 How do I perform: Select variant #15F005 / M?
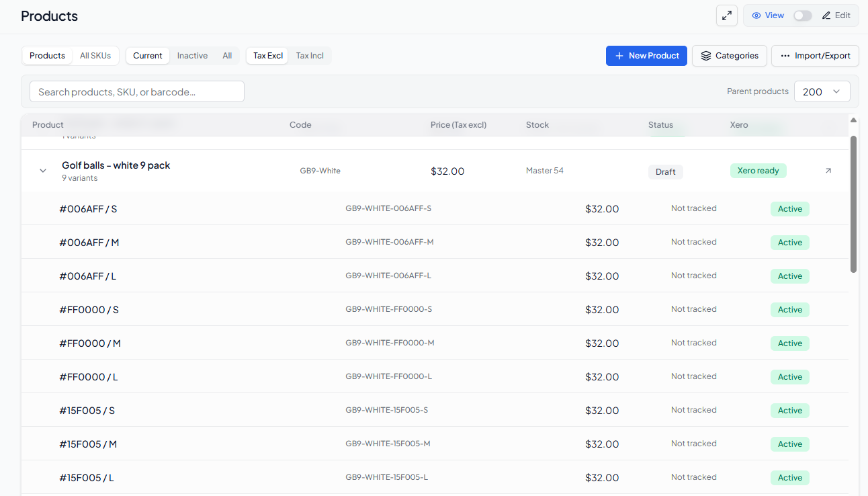(88, 444)
